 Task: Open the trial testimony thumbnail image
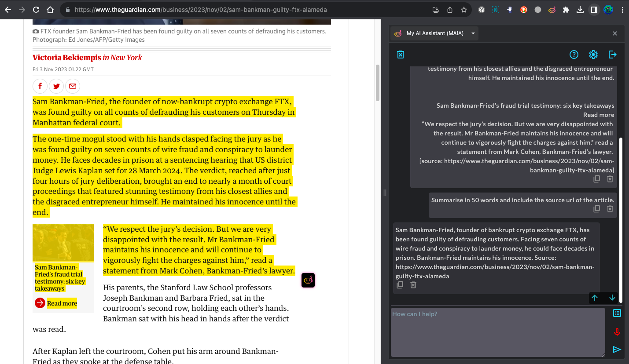coord(63,243)
